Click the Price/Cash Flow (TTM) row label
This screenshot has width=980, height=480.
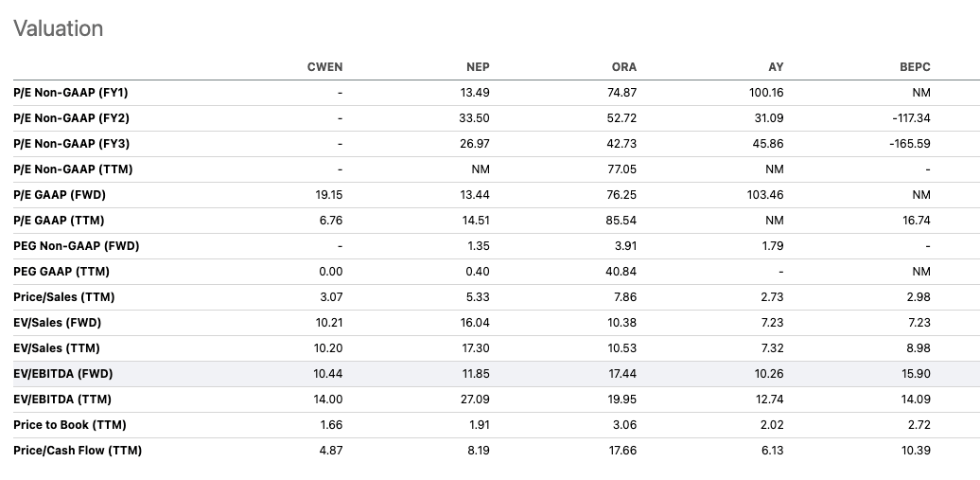78,451
